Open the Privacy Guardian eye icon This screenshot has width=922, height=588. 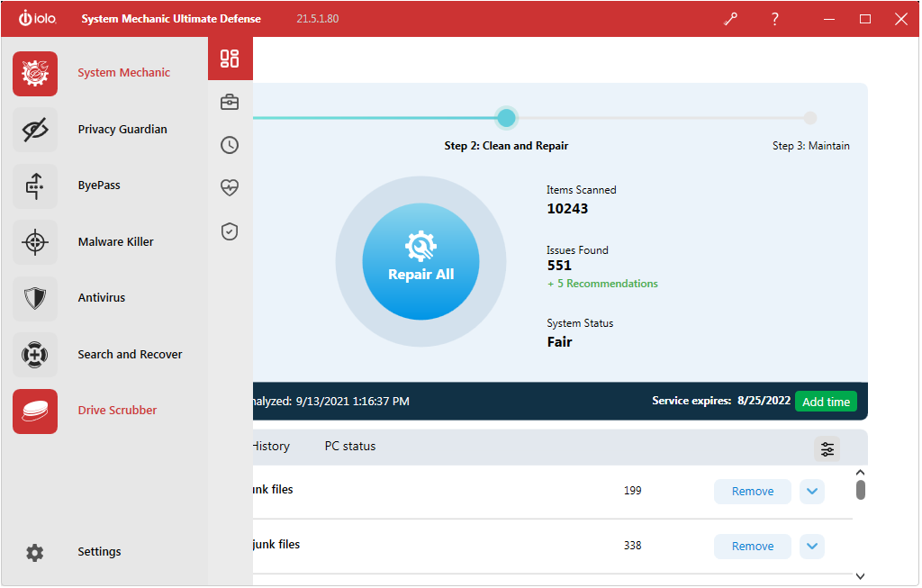point(35,130)
